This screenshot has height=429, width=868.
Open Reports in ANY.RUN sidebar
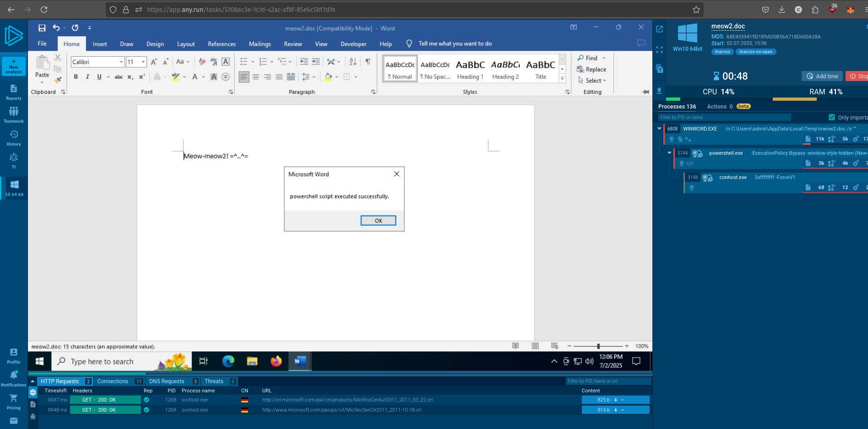(14, 92)
